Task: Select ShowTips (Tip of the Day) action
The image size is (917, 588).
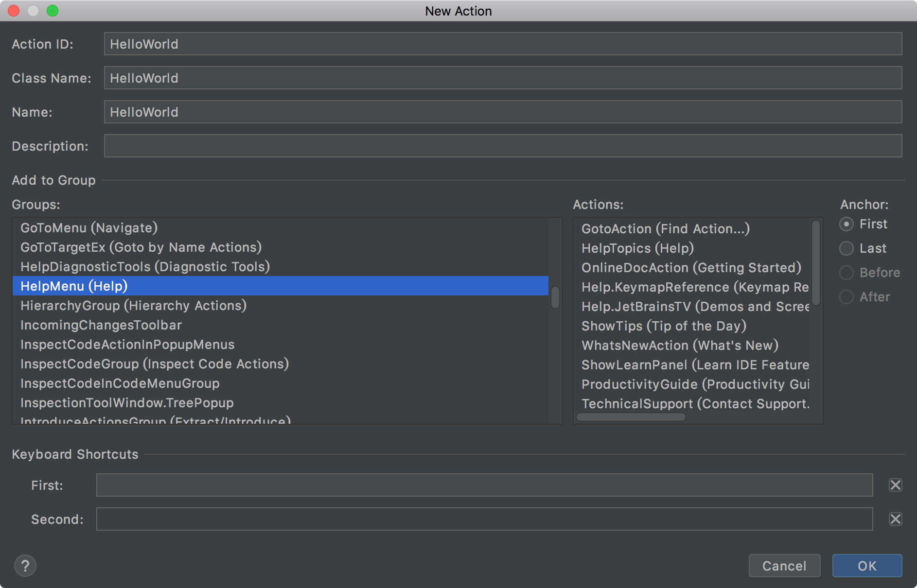Action: [664, 326]
